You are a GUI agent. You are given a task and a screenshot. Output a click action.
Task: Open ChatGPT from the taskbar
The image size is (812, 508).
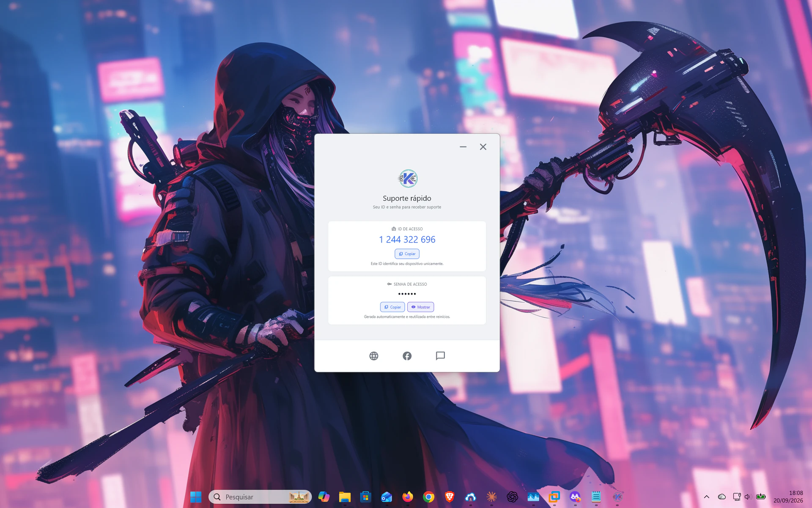[512, 497]
